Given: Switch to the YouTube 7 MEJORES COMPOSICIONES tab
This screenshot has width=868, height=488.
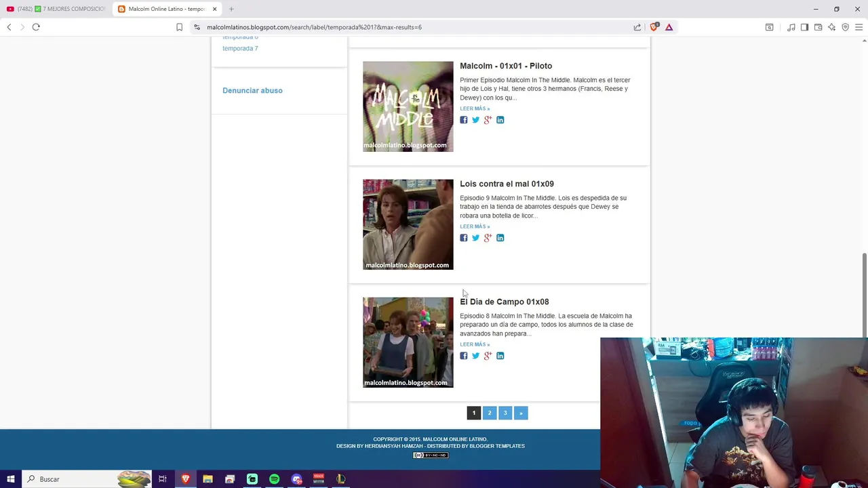Looking at the screenshot, I should coord(56,9).
